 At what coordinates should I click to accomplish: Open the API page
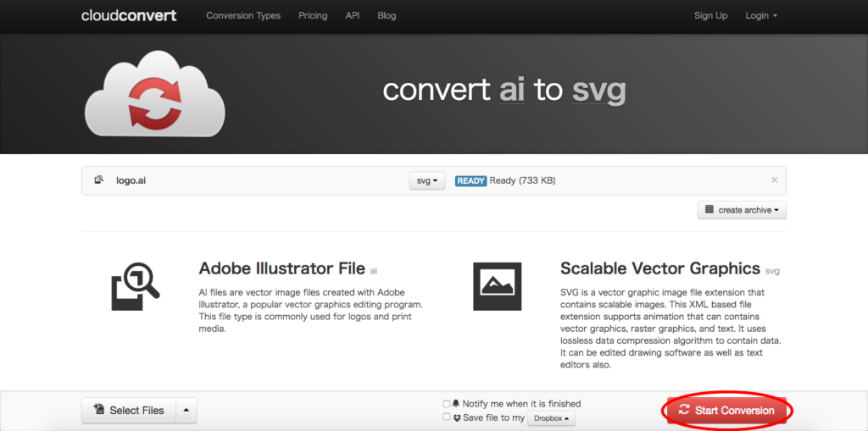[353, 15]
